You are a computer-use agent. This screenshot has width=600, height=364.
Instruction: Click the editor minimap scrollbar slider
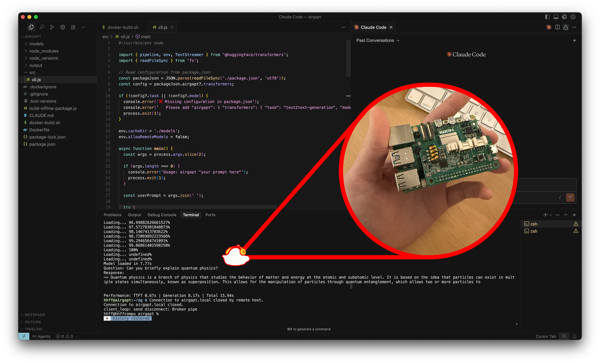point(348,58)
